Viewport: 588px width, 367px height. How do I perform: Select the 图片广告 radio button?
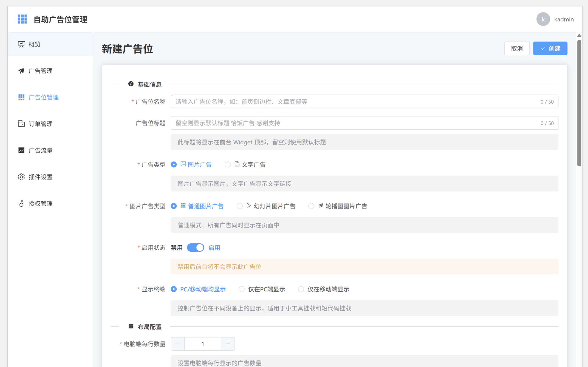point(174,165)
